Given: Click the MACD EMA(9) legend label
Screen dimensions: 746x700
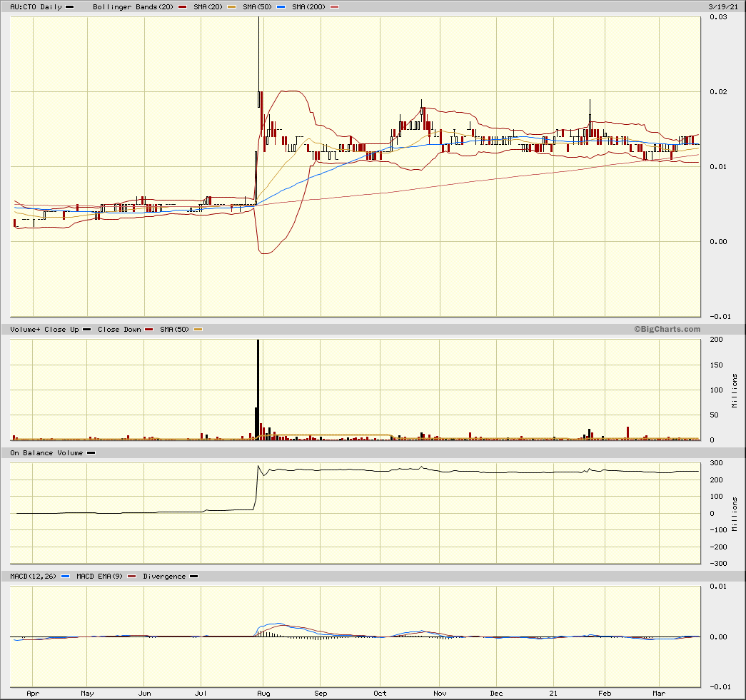Looking at the screenshot, I should pos(99,577).
